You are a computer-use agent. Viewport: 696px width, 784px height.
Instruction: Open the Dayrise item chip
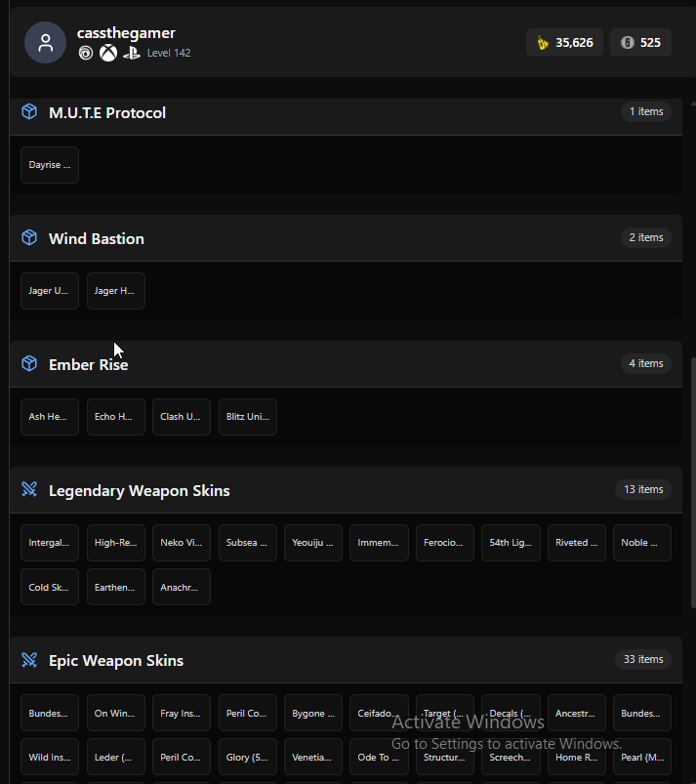(x=50, y=165)
